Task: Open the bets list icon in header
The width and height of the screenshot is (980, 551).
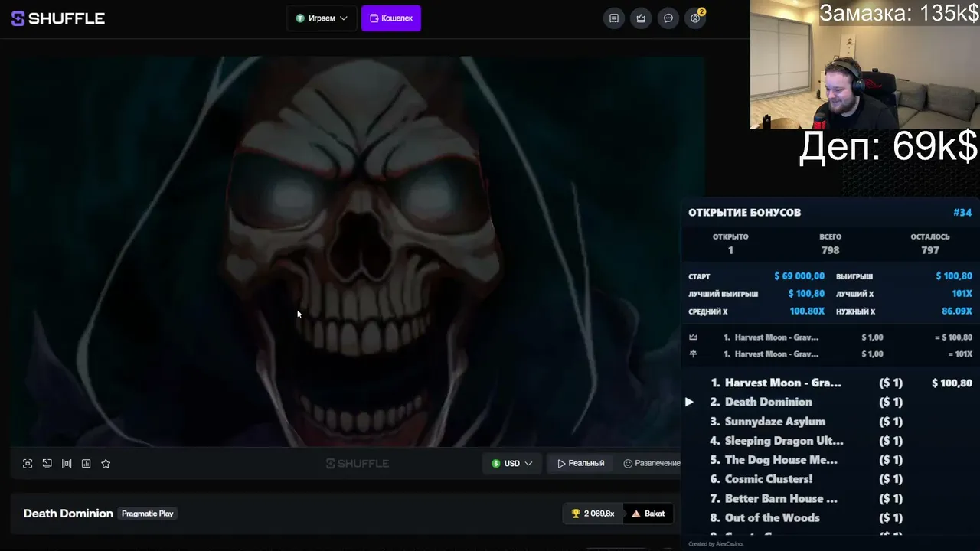Action: coord(614,18)
